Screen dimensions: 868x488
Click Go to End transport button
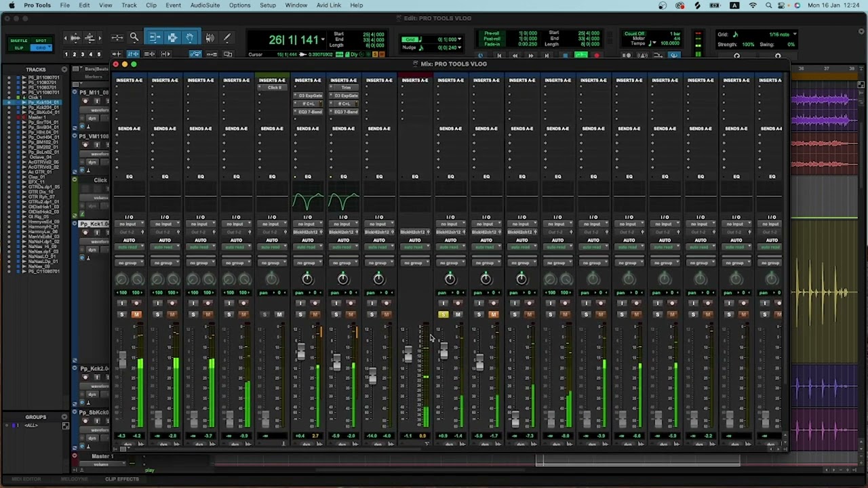coord(547,56)
